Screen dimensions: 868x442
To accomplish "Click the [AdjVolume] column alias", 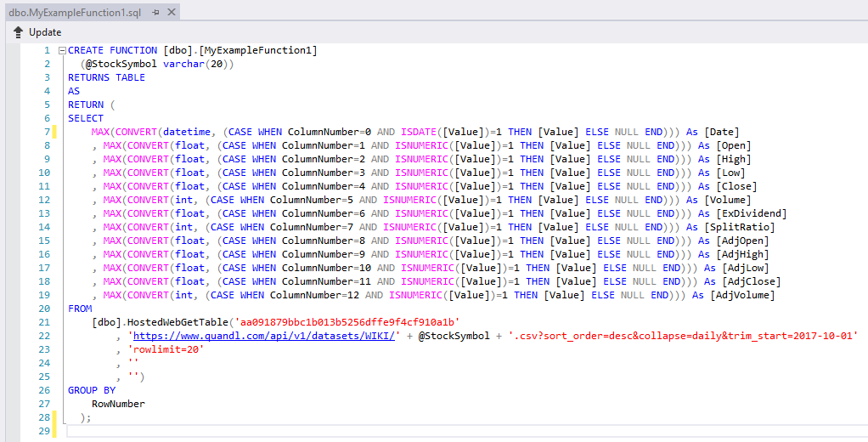I will (x=742, y=295).
